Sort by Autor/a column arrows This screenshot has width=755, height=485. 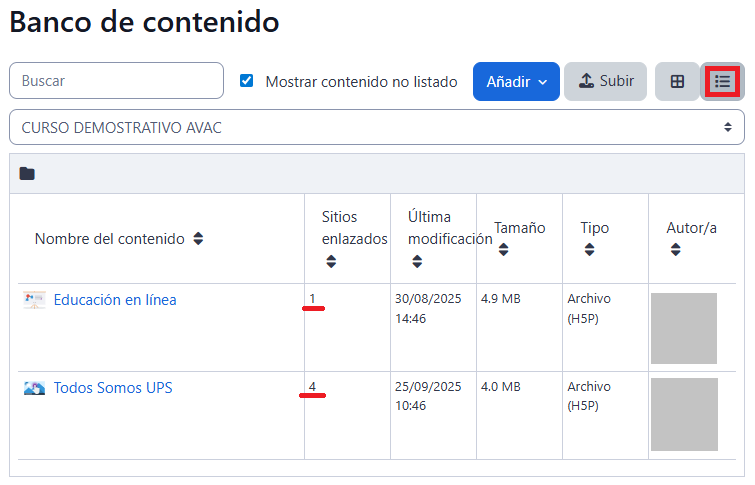click(676, 251)
